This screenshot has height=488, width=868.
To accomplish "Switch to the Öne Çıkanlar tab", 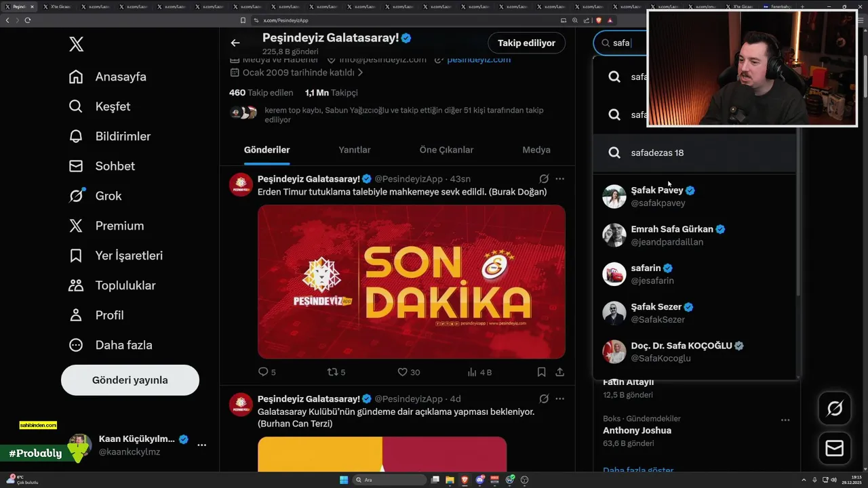I will click(446, 150).
